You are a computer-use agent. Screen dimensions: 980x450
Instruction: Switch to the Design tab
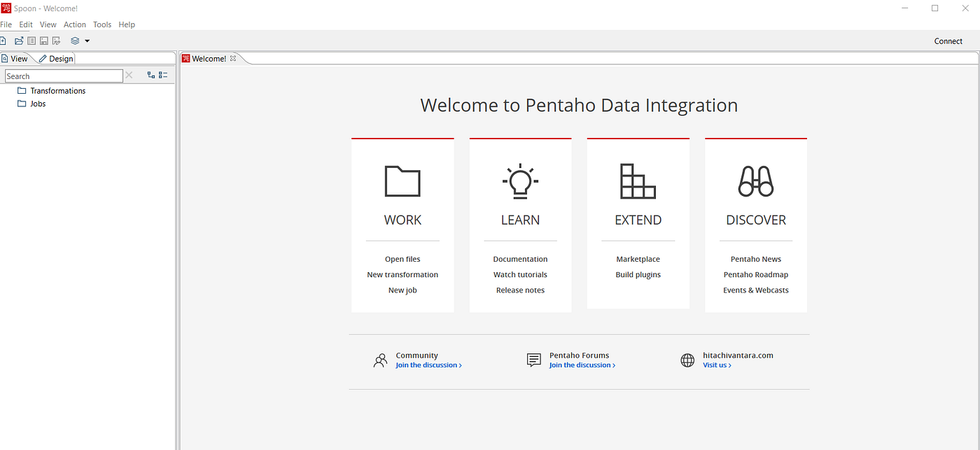56,59
